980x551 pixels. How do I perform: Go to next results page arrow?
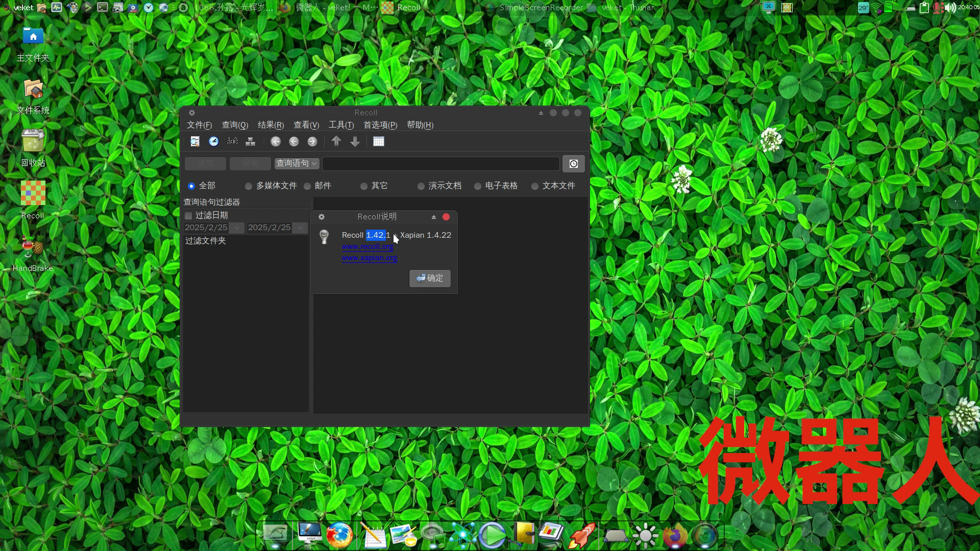[312, 142]
